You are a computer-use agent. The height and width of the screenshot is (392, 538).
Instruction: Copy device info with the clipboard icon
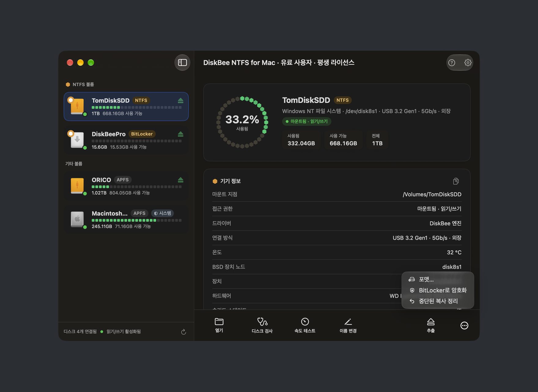pos(456,181)
